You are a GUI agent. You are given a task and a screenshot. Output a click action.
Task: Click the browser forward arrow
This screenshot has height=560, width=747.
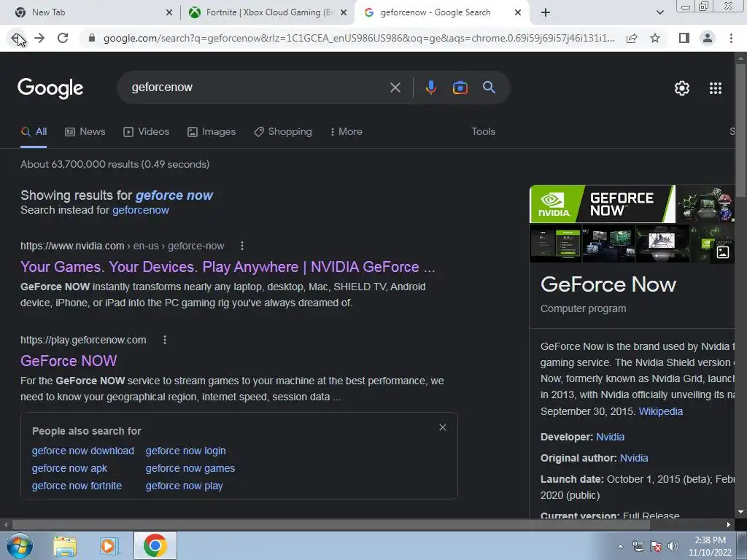coord(39,38)
